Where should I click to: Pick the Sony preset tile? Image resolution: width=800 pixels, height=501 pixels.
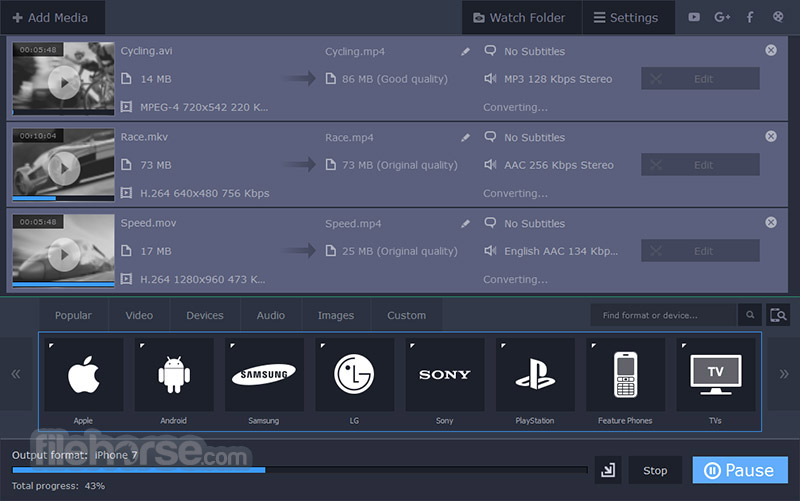point(445,374)
